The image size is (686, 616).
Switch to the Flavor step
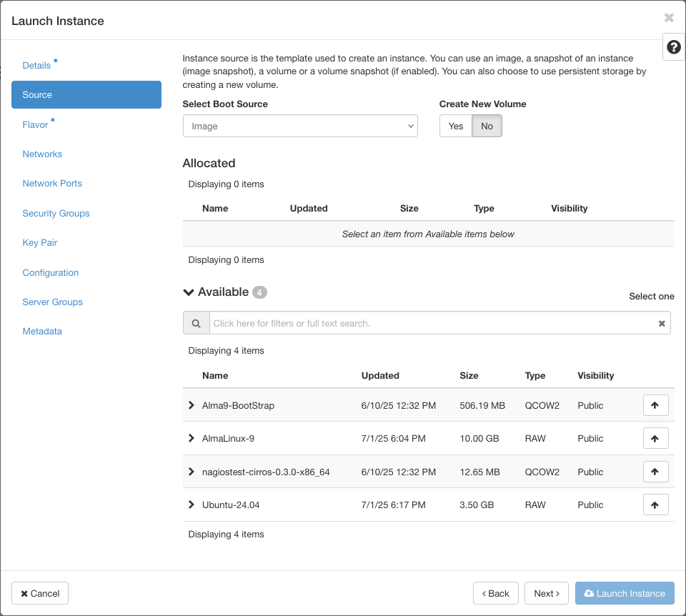[36, 124]
